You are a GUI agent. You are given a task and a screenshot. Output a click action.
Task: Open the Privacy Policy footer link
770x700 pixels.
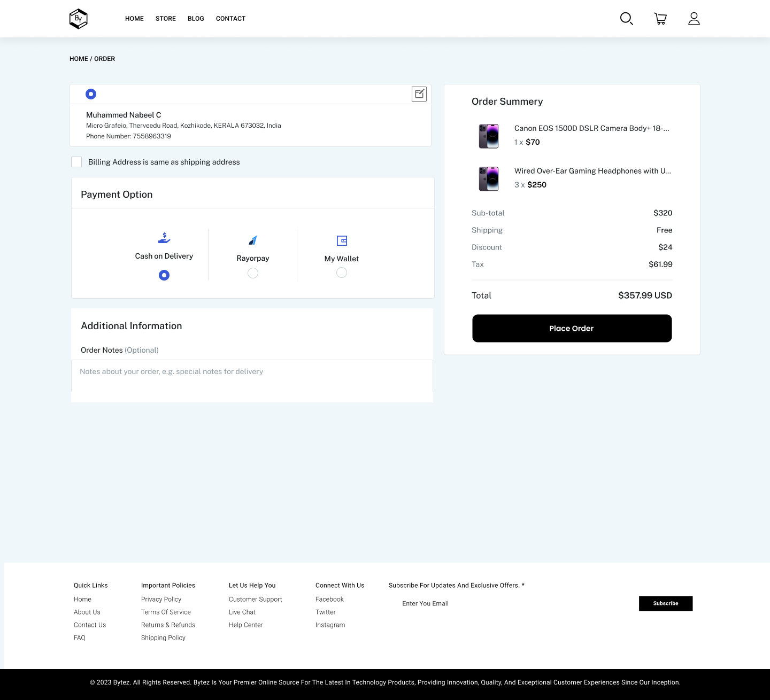[161, 600]
